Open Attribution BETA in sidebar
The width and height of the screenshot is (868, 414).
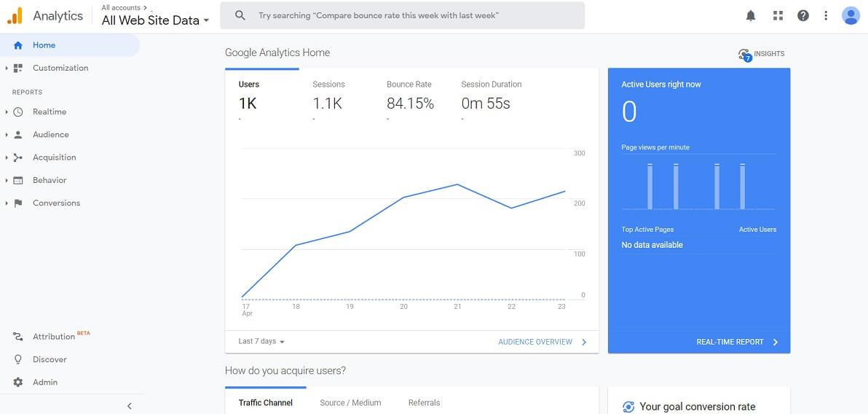[61, 337]
